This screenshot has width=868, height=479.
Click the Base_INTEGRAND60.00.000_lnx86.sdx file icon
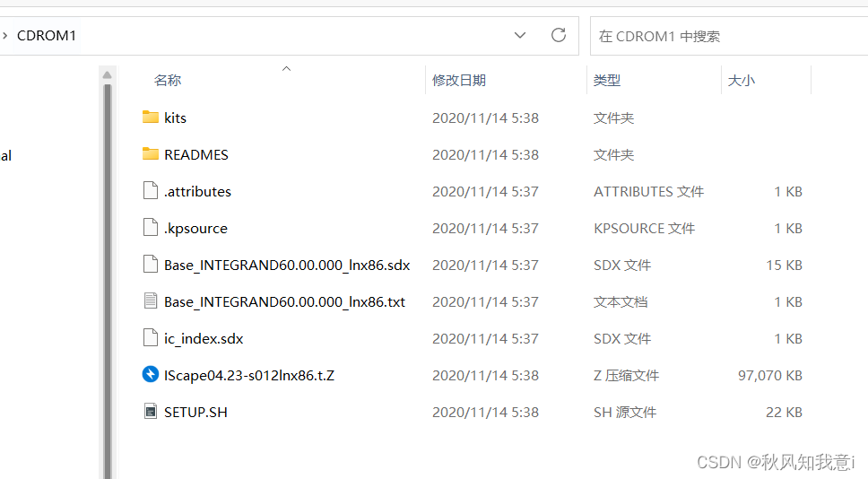(150, 264)
